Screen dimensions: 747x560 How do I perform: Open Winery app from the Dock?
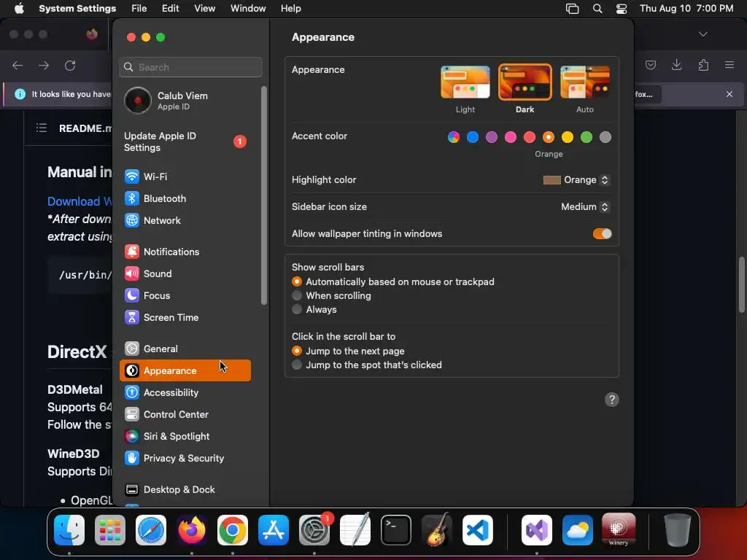tap(619, 530)
